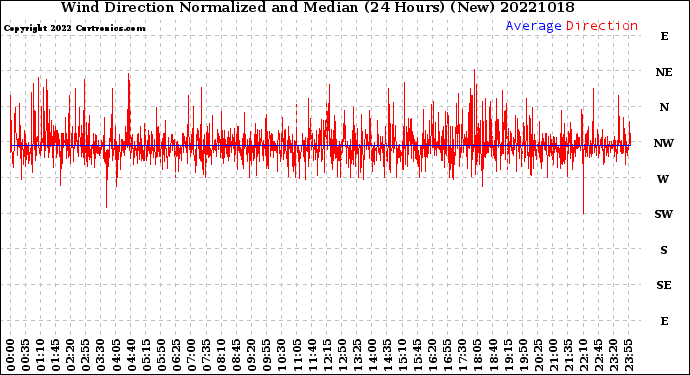Click the 16:55 time label
Screen dimensions: 690x375
coord(448,355)
